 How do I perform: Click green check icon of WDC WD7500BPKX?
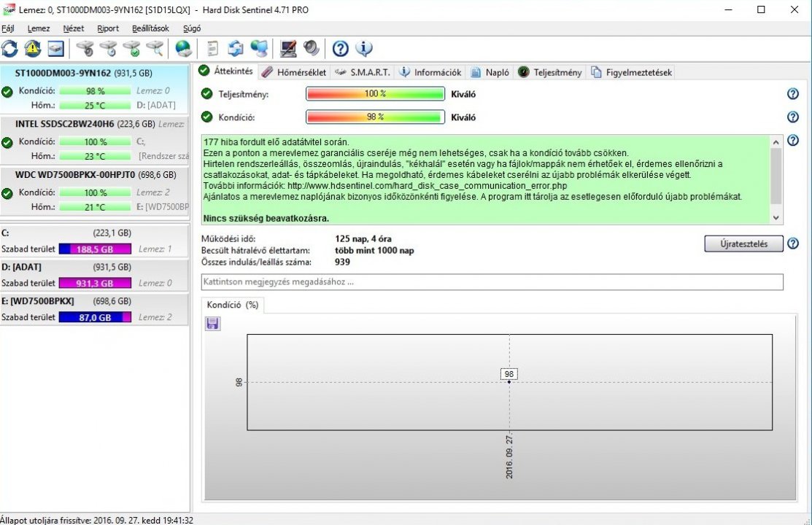(x=7, y=194)
